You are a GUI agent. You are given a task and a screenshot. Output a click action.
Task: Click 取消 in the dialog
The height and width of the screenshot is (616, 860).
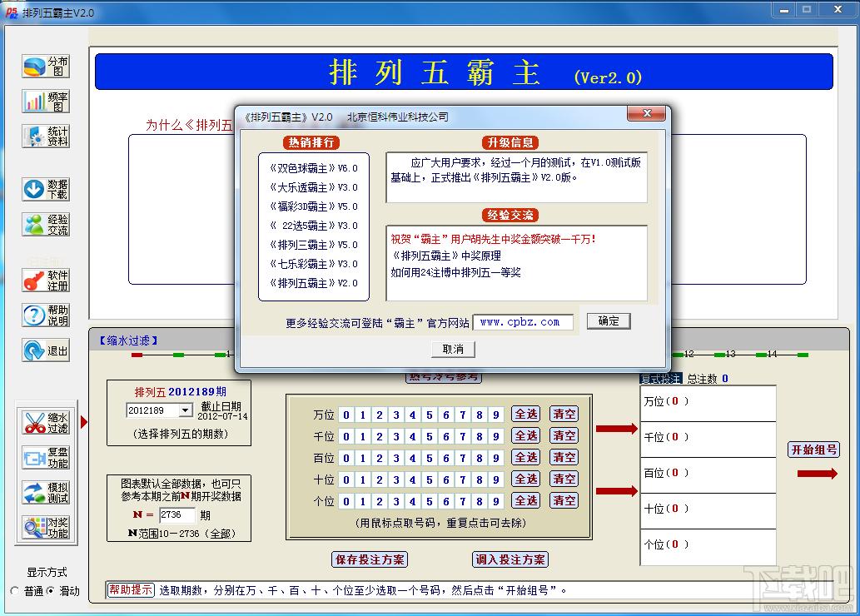[x=453, y=350]
